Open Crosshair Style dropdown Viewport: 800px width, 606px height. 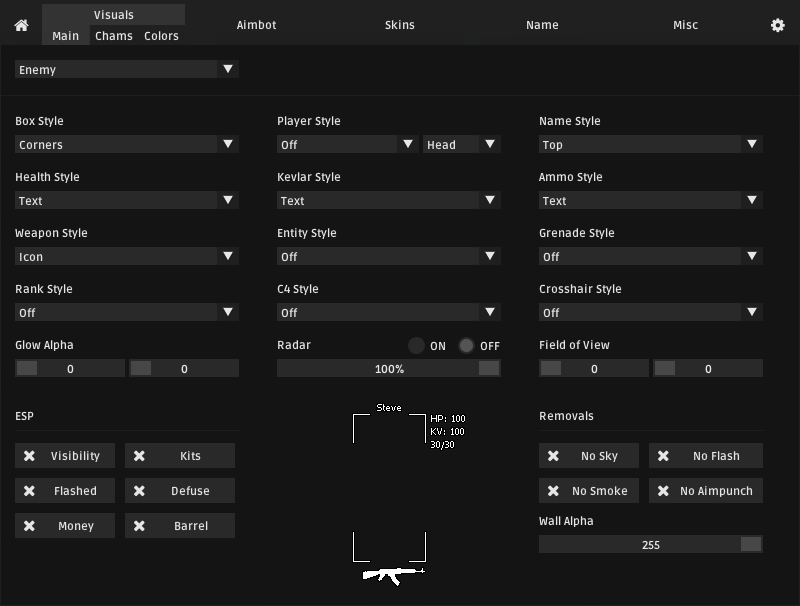coord(651,312)
